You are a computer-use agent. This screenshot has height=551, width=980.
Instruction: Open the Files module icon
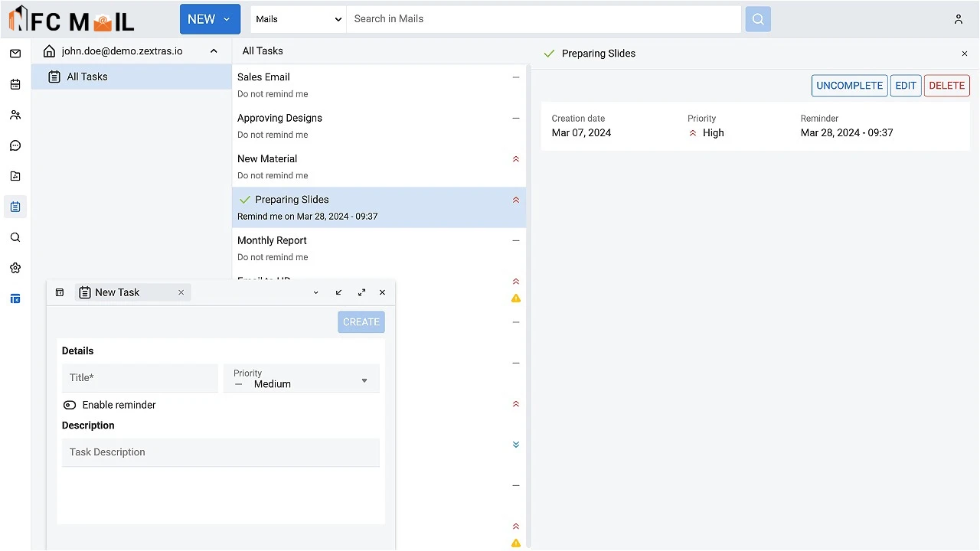tap(15, 176)
